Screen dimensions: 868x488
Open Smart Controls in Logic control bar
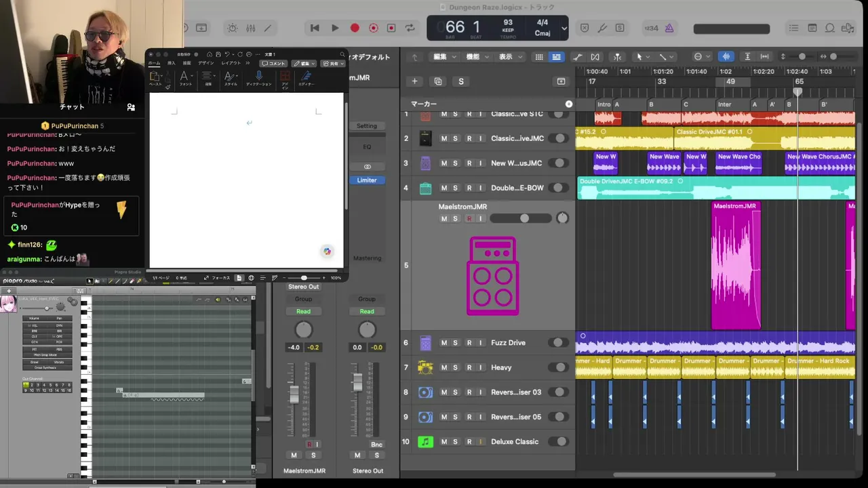tap(233, 28)
